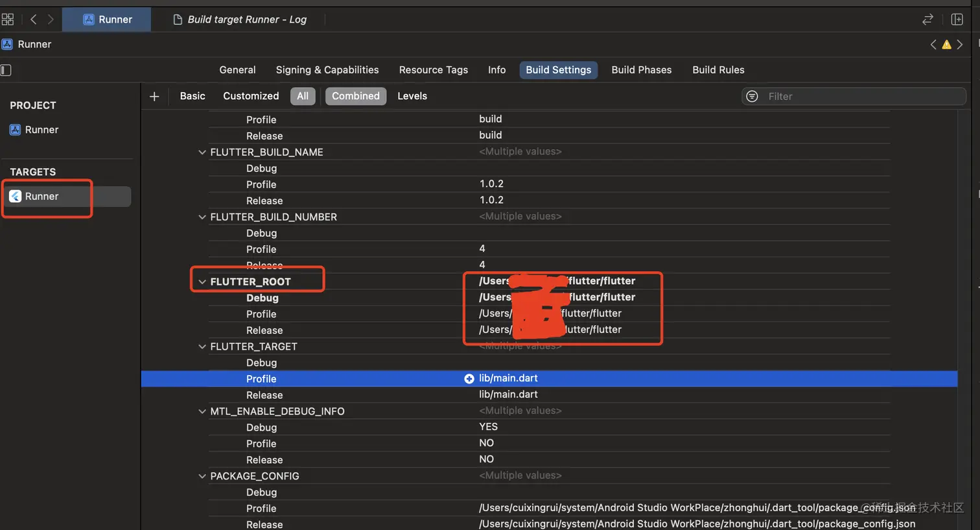Switch to Combined view

point(356,96)
